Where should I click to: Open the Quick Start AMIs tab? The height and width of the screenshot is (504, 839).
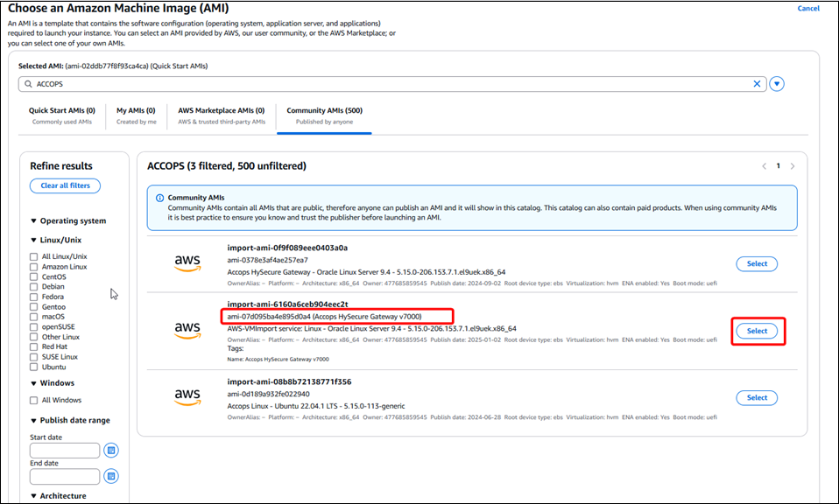tap(61, 115)
